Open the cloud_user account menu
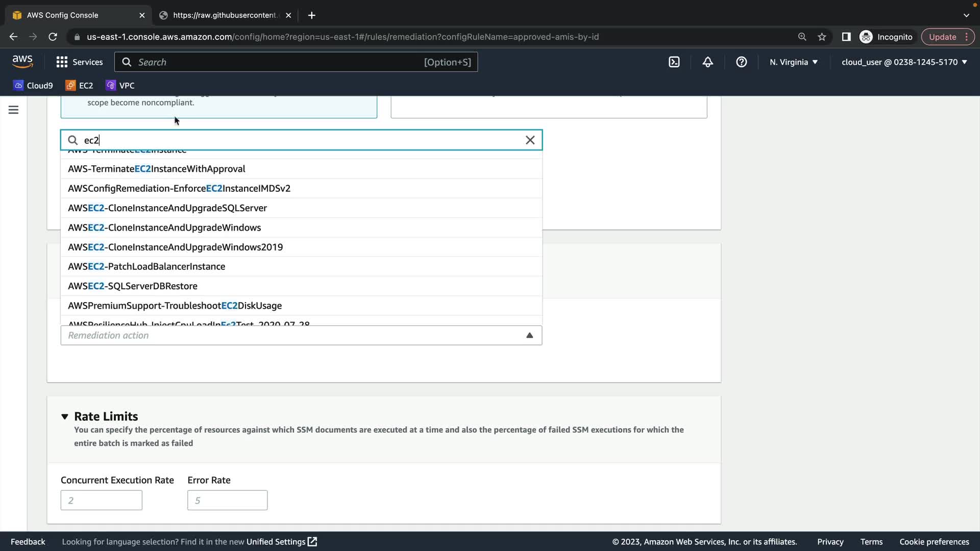980x551 pixels. pyautogui.click(x=904, y=62)
